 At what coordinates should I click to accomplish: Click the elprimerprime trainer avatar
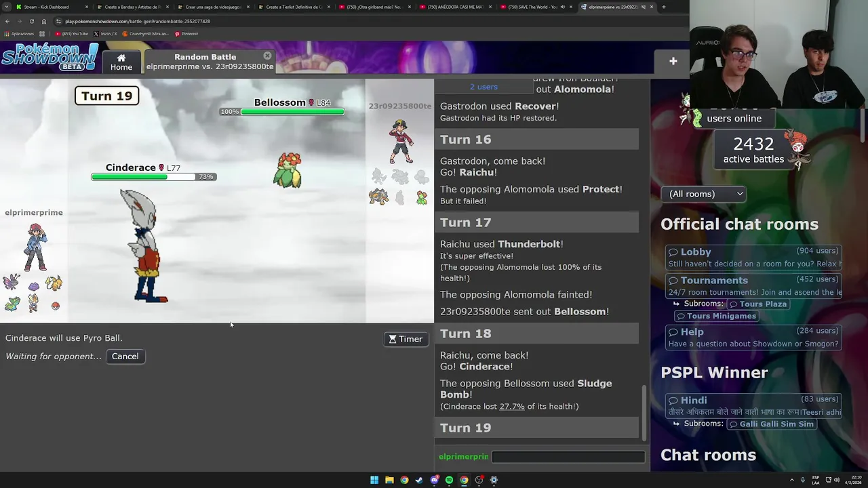pos(35,247)
